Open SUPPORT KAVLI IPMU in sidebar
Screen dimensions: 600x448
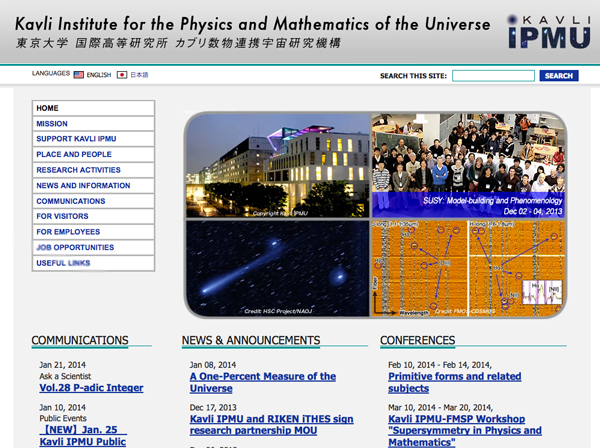click(x=93, y=139)
